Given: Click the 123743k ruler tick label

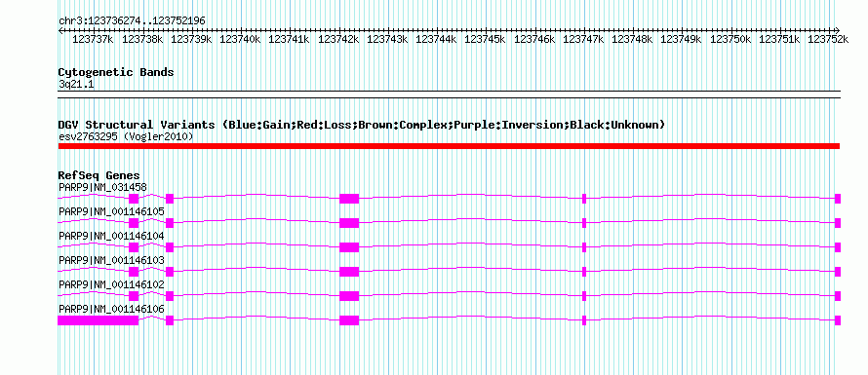Looking at the screenshot, I should coord(387,39).
